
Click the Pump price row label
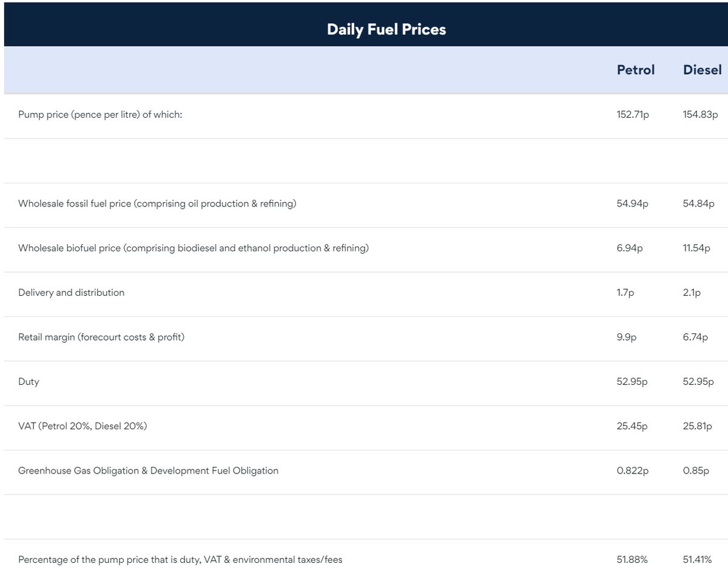[100, 115]
